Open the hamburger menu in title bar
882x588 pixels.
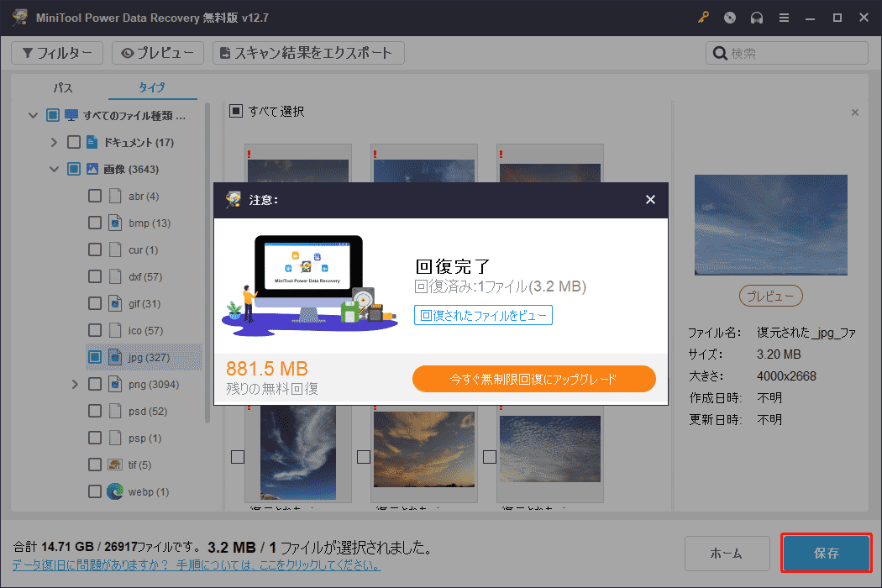click(784, 17)
